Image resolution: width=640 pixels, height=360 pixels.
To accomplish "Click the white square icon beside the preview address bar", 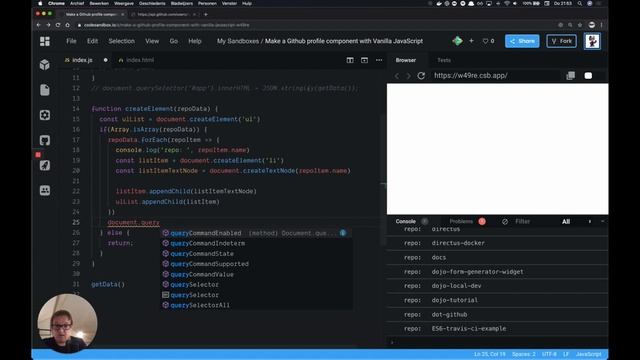I will click(x=588, y=76).
